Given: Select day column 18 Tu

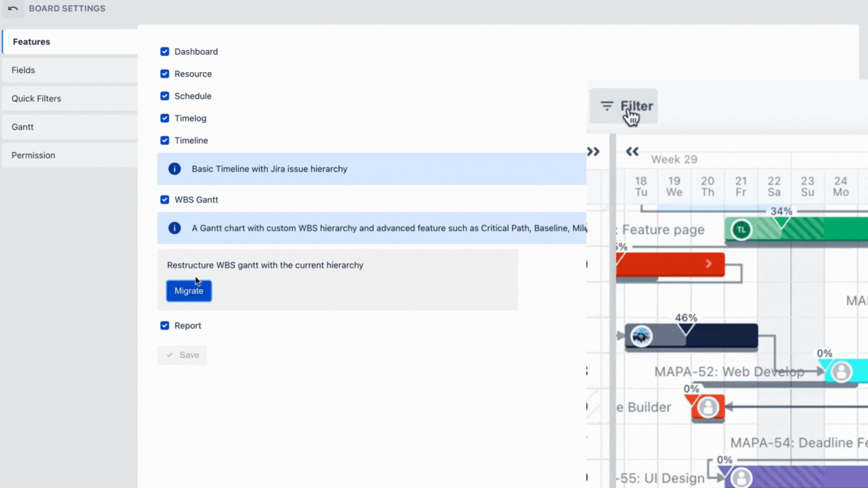Looking at the screenshot, I should (641, 186).
